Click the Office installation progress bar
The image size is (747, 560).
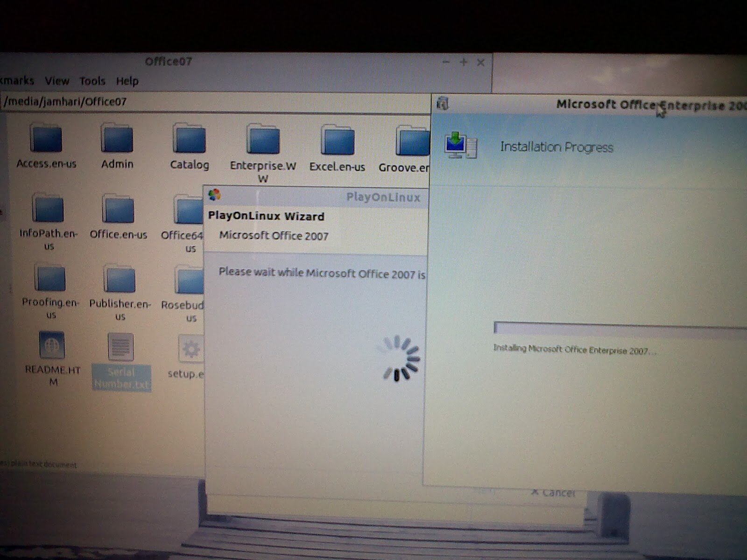pos(620,329)
